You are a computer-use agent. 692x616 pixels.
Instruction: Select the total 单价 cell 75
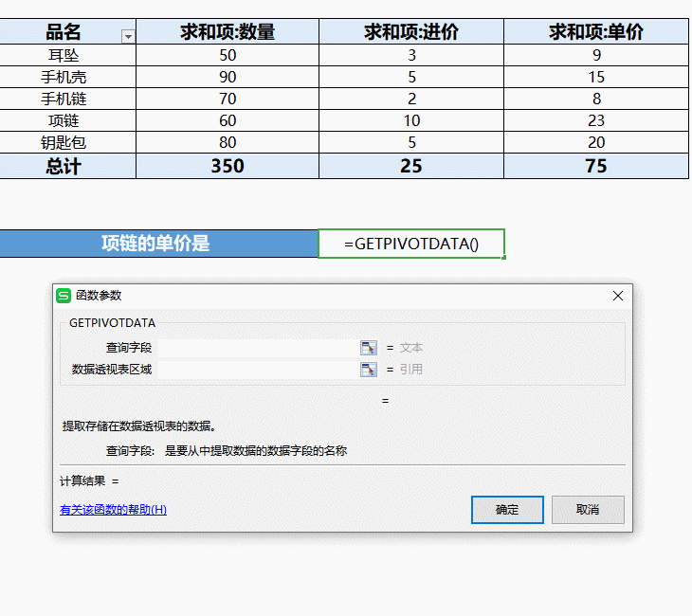tap(596, 167)
